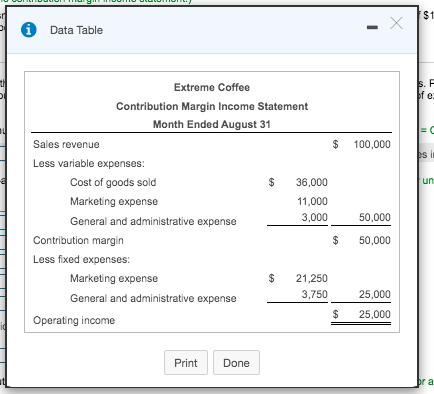This screenshot has height=394, width=434.
Task: Click the 50,000 contribution margin value
Action: [x=375, y=240]
